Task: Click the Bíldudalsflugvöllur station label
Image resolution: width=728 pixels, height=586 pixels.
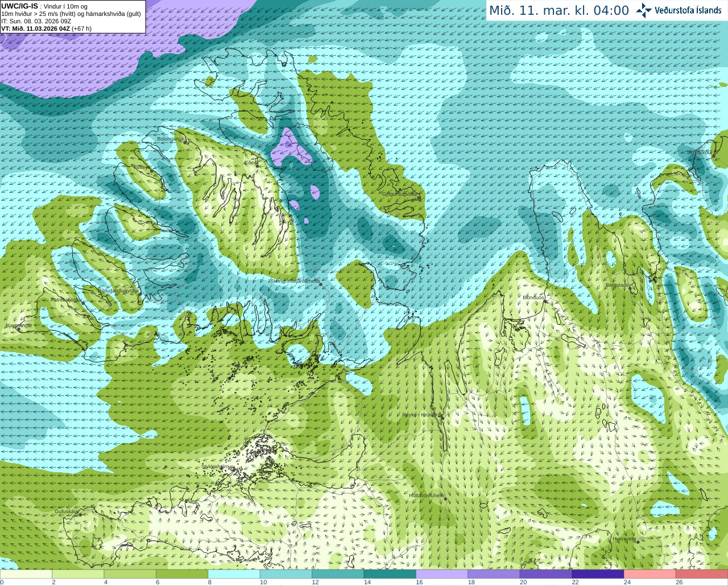Action: 118,290
